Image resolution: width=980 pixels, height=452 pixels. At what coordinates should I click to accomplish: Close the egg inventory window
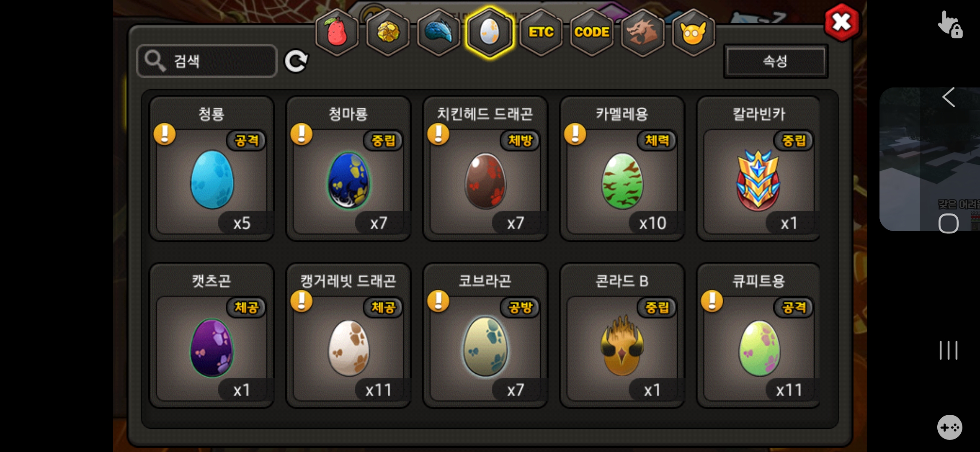[x=841, y=23]
